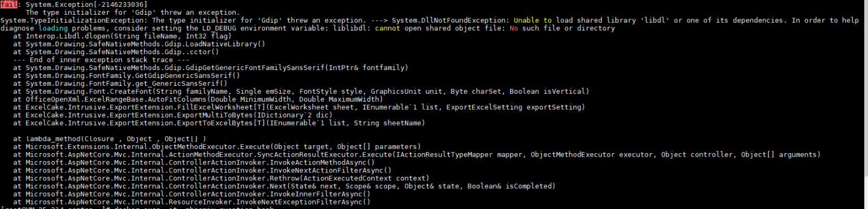Viewport: 868px width, 209px height.
Task: Click the InvokeNextExceptionFilterAsync() line
Action: click(x=192, y=202)
